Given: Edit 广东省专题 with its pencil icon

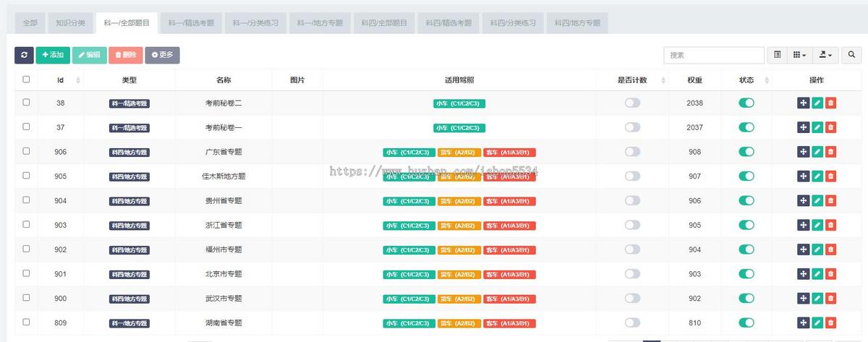Looking at the screenshot, I should click(x=817, y=153).
